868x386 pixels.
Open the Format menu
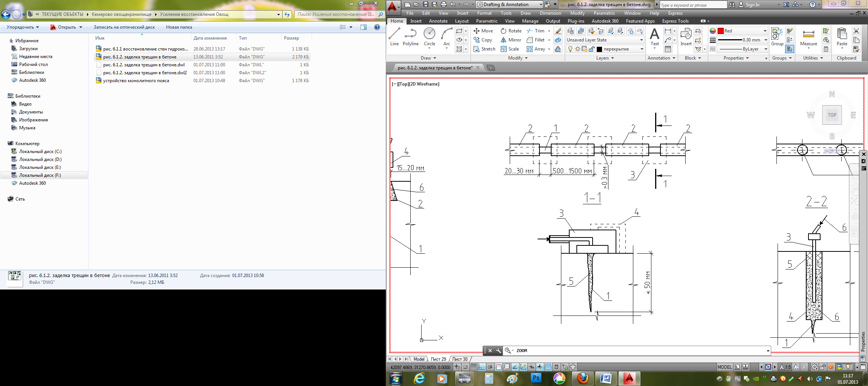tap(484, 13)
